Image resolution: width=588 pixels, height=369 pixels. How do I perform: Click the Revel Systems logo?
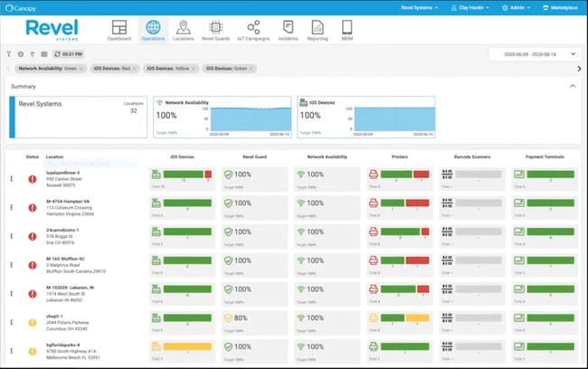pos(52,30)
